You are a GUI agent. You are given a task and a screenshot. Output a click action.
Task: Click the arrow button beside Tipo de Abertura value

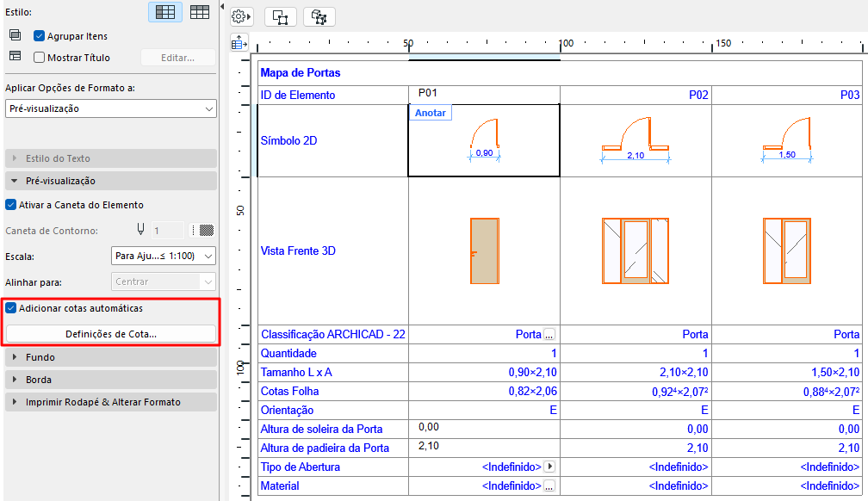549,467
